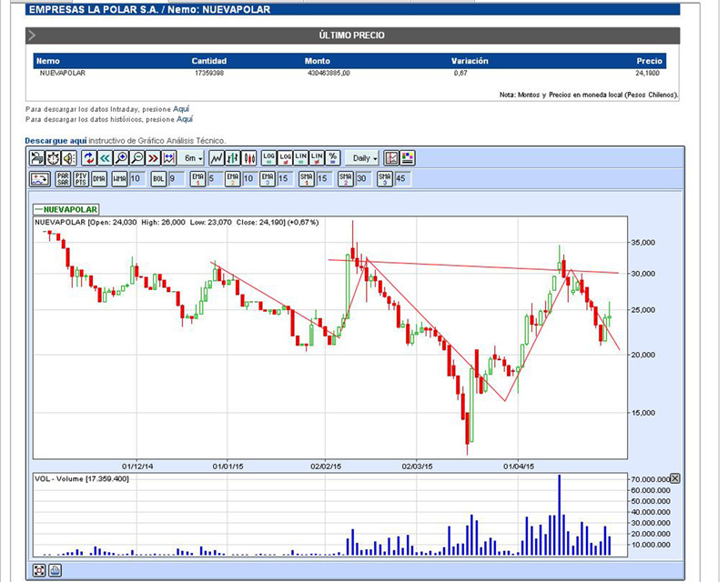The image size is (728, 582).
Task: Click the NUEVAPOLAR chart legend label
Action: point(66,209)
